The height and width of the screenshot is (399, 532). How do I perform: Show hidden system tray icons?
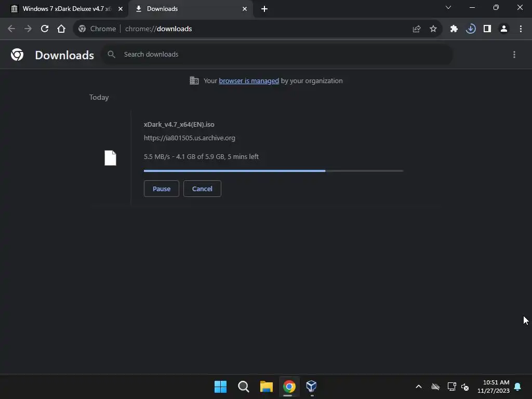point(419,387)
